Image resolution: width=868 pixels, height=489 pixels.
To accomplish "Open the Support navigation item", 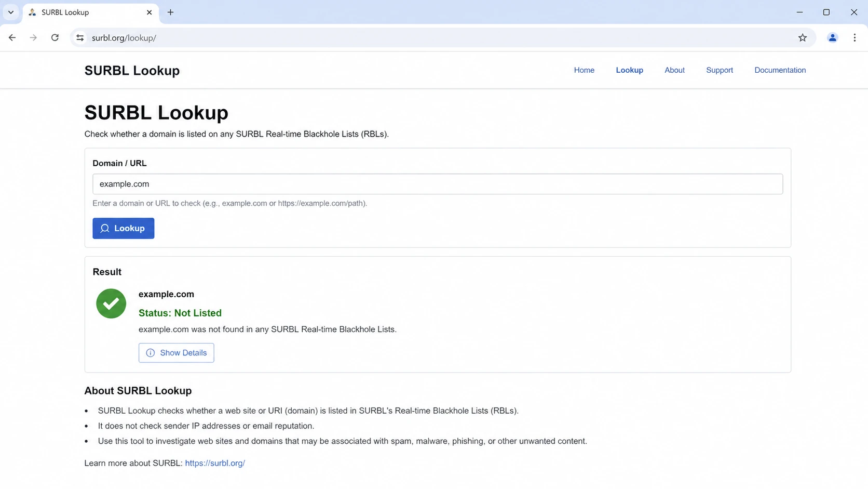I will (x=719, y=70).
